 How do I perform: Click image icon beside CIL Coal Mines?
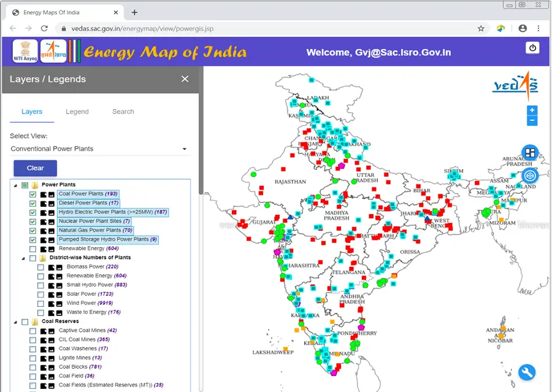pos(52,340)
